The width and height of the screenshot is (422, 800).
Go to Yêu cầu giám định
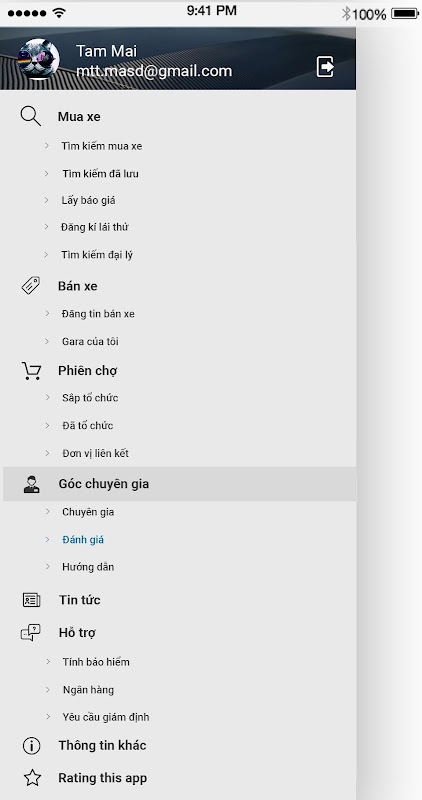tap(106, 717)
